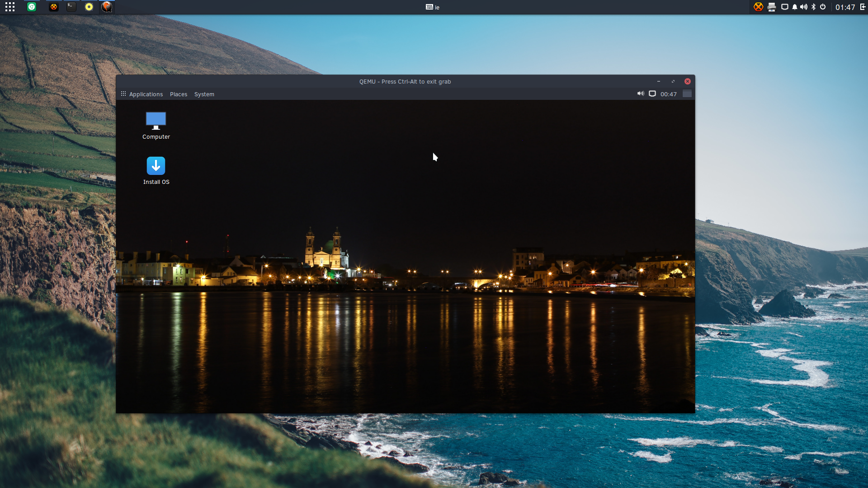Click the yellow disc icon in panel
868x488 pixels.
pos(89,7)
